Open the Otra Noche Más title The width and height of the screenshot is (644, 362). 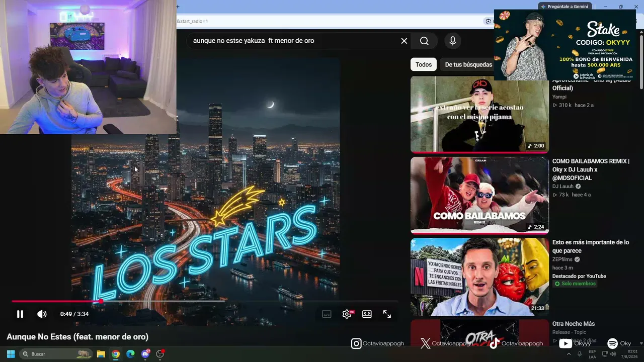click(x=574, y=324)
